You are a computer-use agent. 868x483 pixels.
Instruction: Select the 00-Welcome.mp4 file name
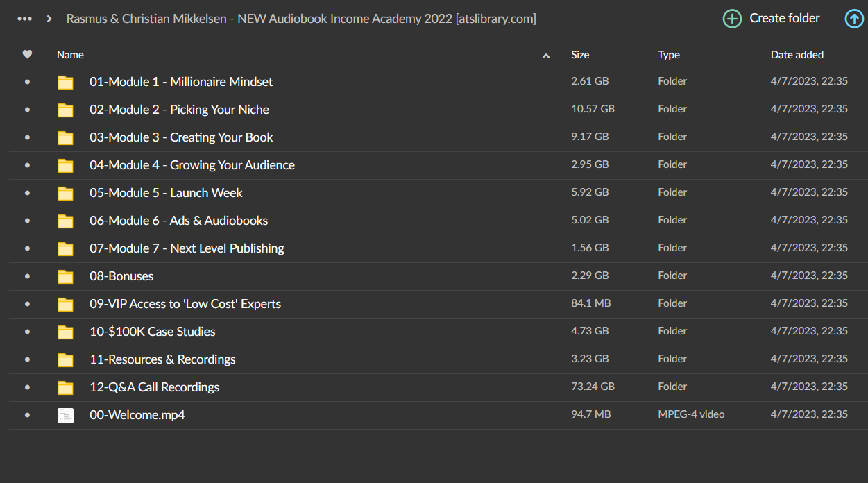[137, 415]
